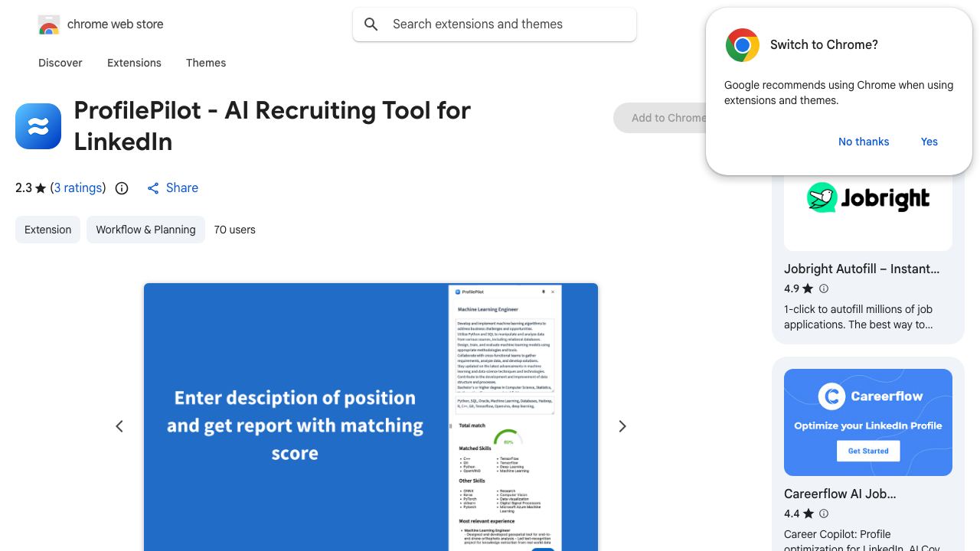Click the ProfilePilot blue extension icon

pos(38,126)
